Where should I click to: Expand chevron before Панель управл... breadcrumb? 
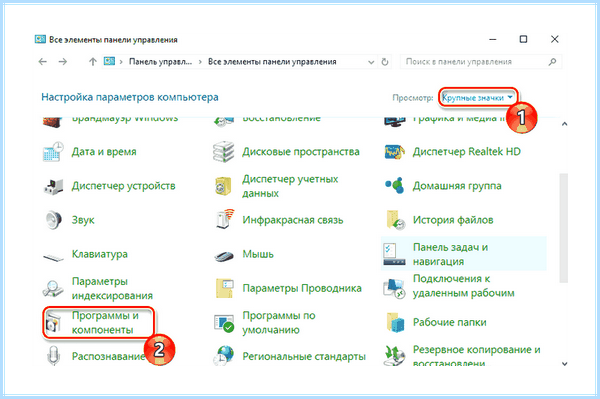[x=121, y=62]
